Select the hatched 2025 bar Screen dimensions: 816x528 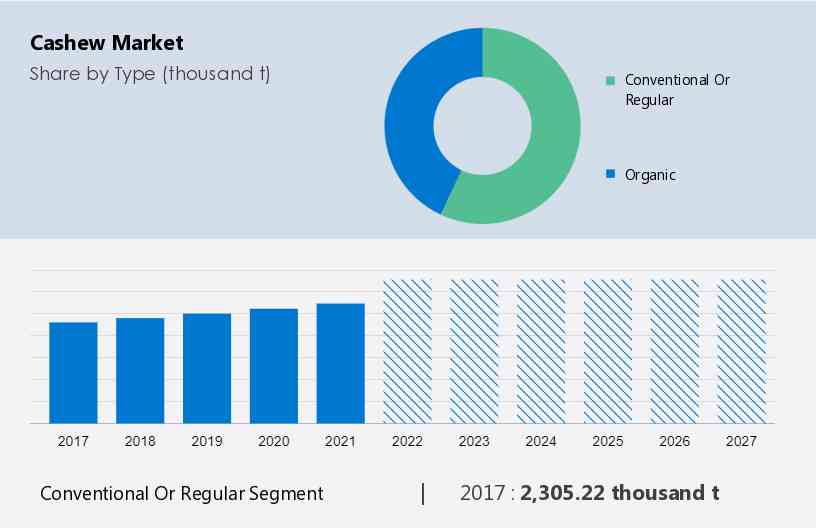pos(608,351)
